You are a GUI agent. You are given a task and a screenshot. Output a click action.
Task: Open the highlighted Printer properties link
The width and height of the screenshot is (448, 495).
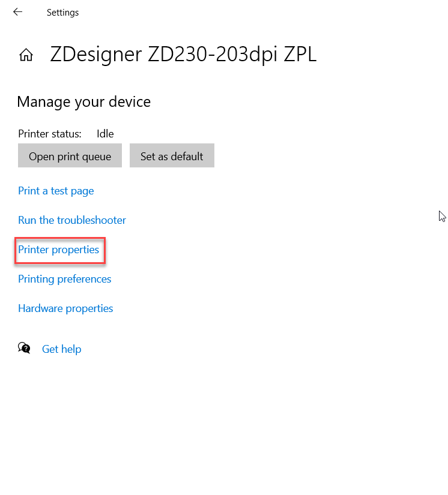58,250
